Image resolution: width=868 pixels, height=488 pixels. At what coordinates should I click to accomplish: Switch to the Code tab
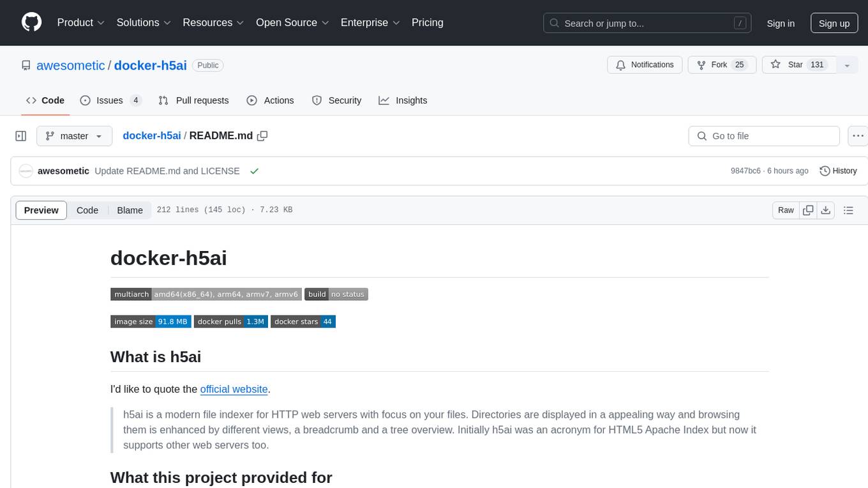click(45, 100)
